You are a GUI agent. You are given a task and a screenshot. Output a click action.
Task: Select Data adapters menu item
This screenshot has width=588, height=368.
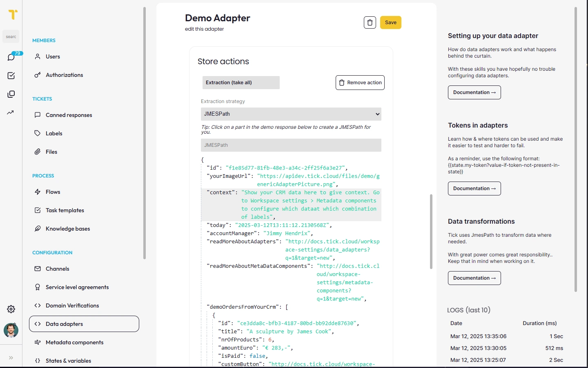(x=84, y=324)
